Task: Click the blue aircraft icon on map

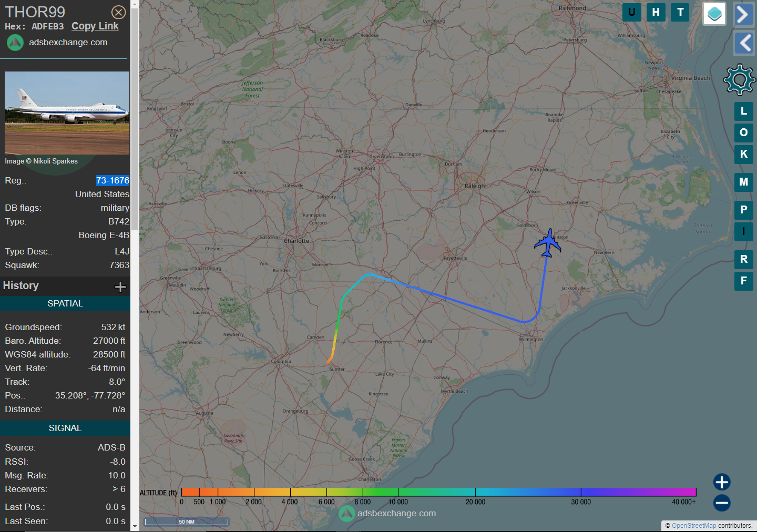Action: point(548,243)
